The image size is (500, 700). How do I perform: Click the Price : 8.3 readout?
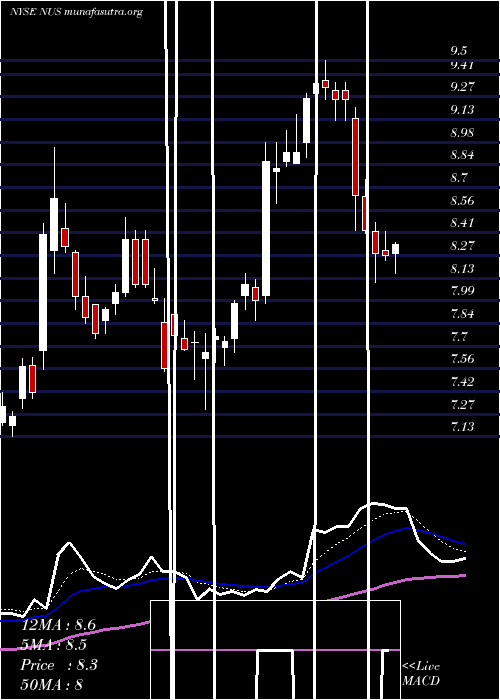coord(58,665)
